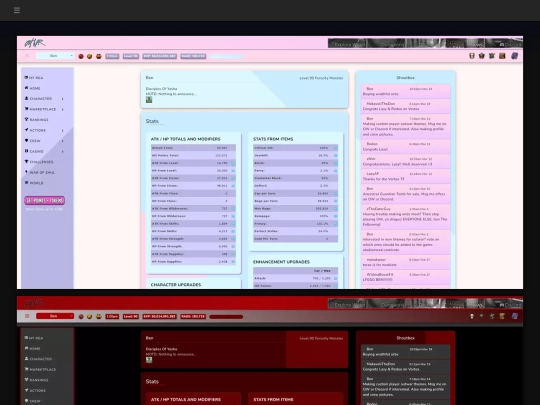Click the third right-side toolbar icon, pink theme
Viewport: 540px width, 405px height.
click(x=492, y=56)
